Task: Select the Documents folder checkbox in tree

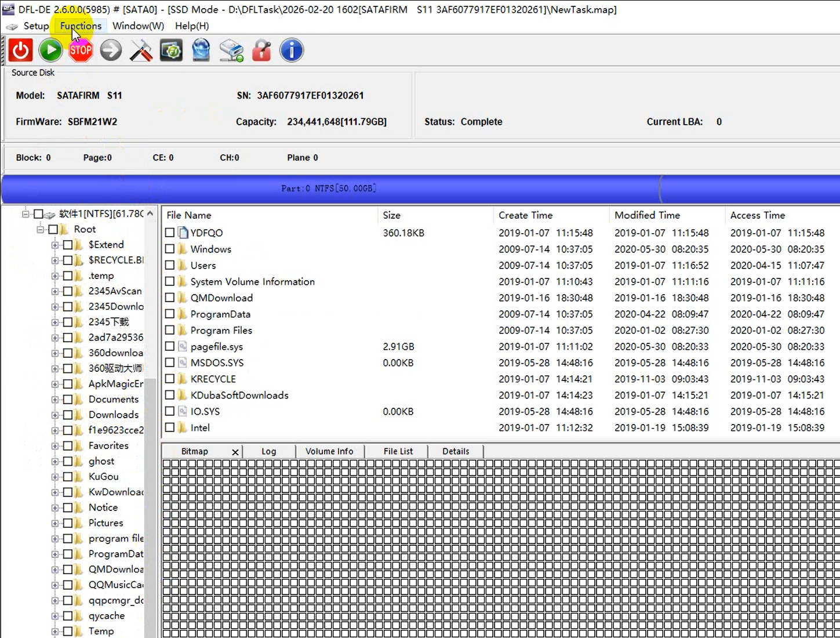Action: (x=68, y=400)
